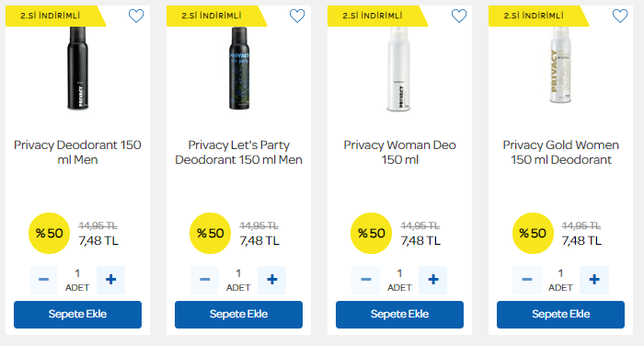Favorite Privacy Gold Women Deodorant heart icon
The image size is (644, 346).
pyautogui.click(x=620, y=16)
